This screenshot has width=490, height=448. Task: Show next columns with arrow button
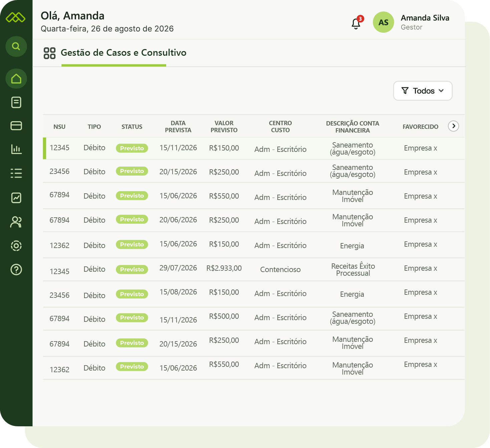pos(453,126)
